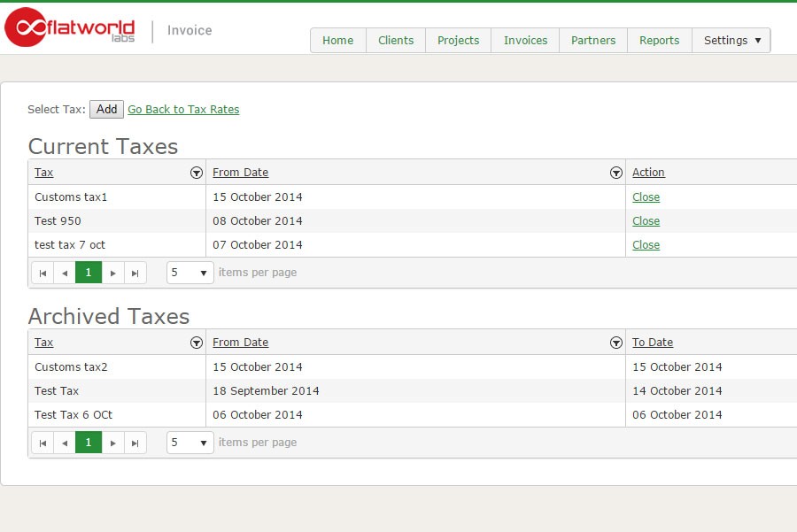Image resolution: width=797 pixels, height=532 pixels.
Task: Open the filter icon on Current Taxes Tax column
Action: pos(197,173)
